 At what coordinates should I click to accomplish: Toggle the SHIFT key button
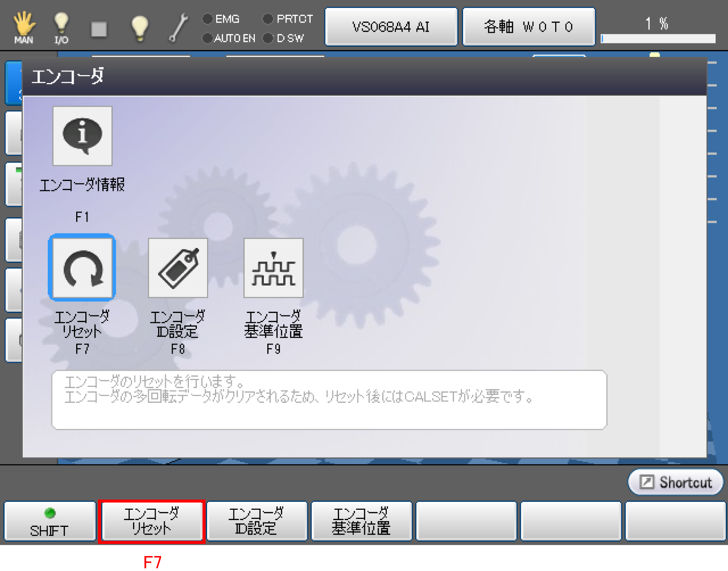(50, 521)
